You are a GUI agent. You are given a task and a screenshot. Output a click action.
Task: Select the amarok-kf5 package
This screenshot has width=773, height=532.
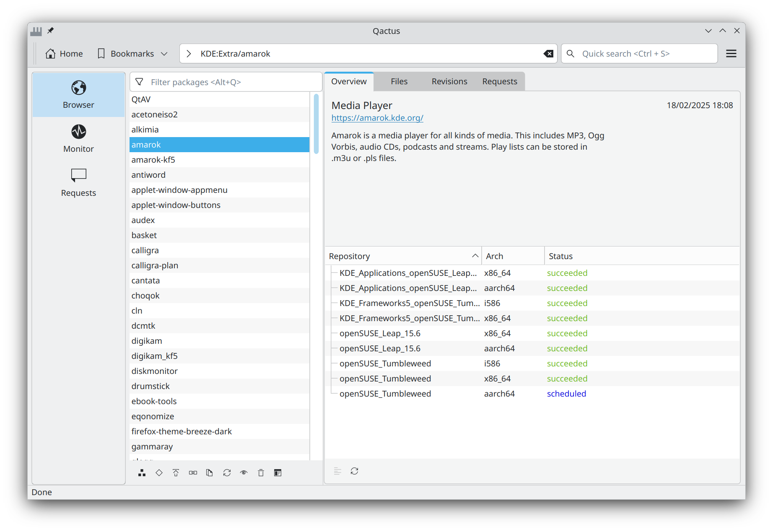[219, 160]
